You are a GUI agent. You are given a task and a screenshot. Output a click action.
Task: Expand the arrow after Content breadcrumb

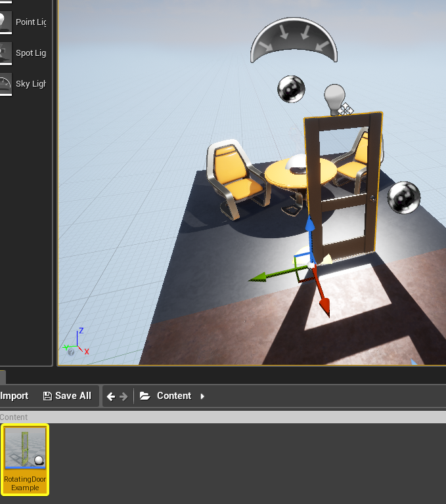pos(202,396)
